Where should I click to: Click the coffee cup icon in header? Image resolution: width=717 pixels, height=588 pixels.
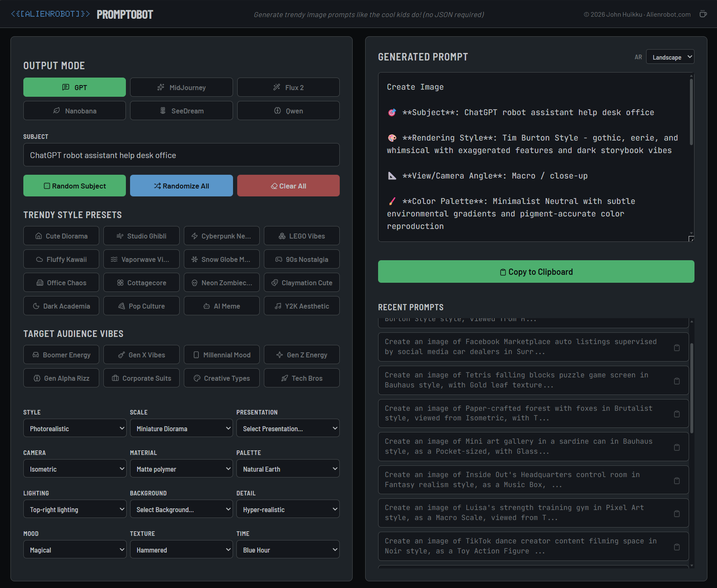[x=703, y=14]
